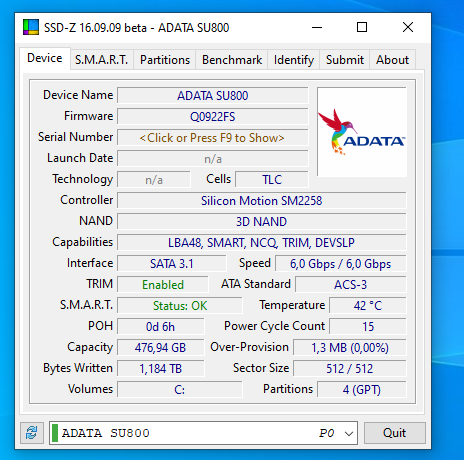Image resolution: width=464 pixels, height=460 pixels.
Task: Click the Controller value Silicon Motion SM2258
Action: click(x=262, y=201)
